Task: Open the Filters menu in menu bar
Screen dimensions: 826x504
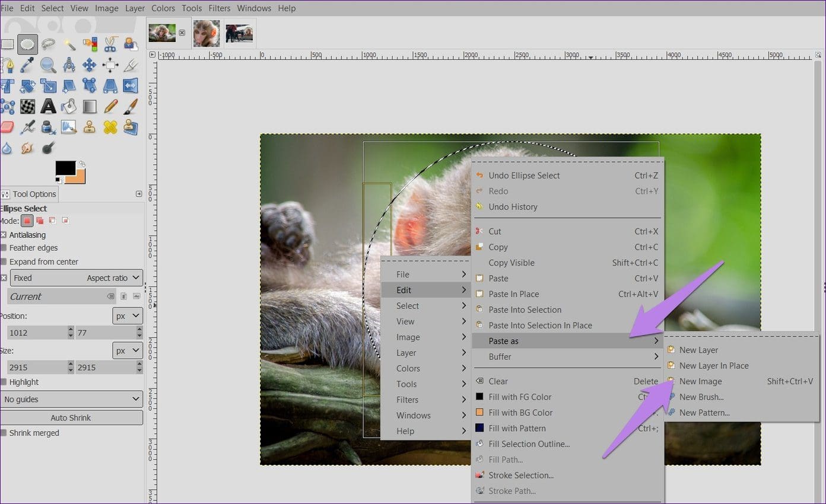Action: [220, 8]
